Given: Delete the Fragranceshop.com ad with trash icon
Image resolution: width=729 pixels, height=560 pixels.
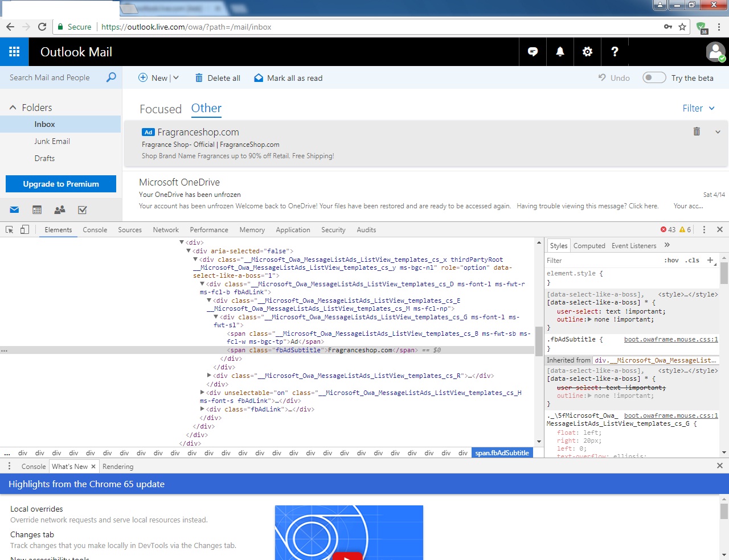Looking at the screenshot, I should 696,131.
